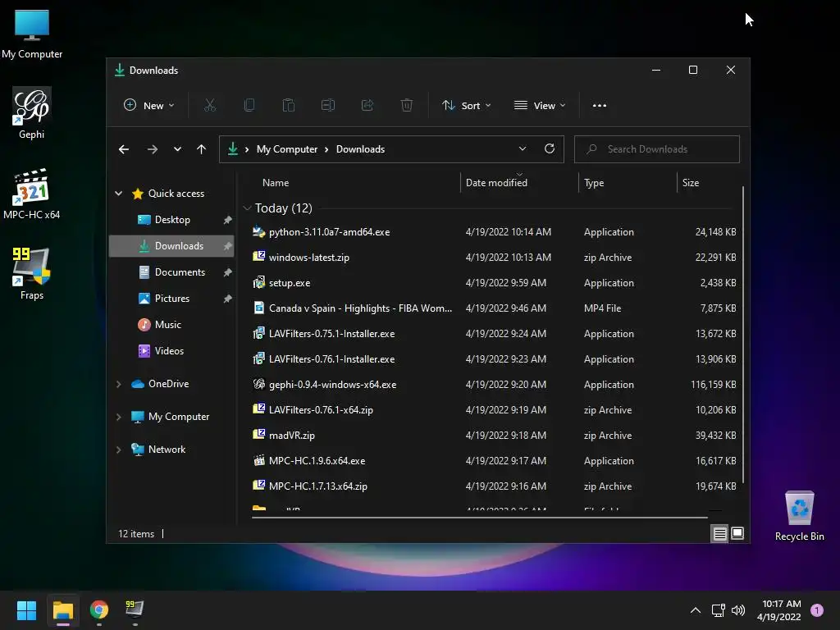Show hidden system tray icons

click(x=696, y=610)
